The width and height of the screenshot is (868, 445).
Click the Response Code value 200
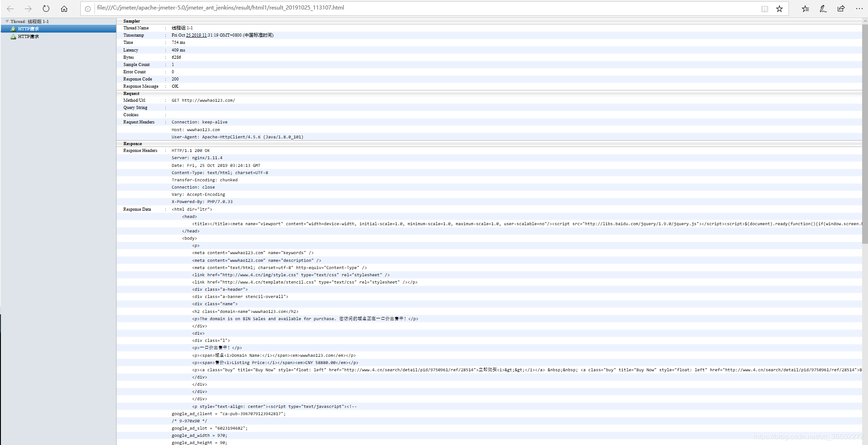175,79
